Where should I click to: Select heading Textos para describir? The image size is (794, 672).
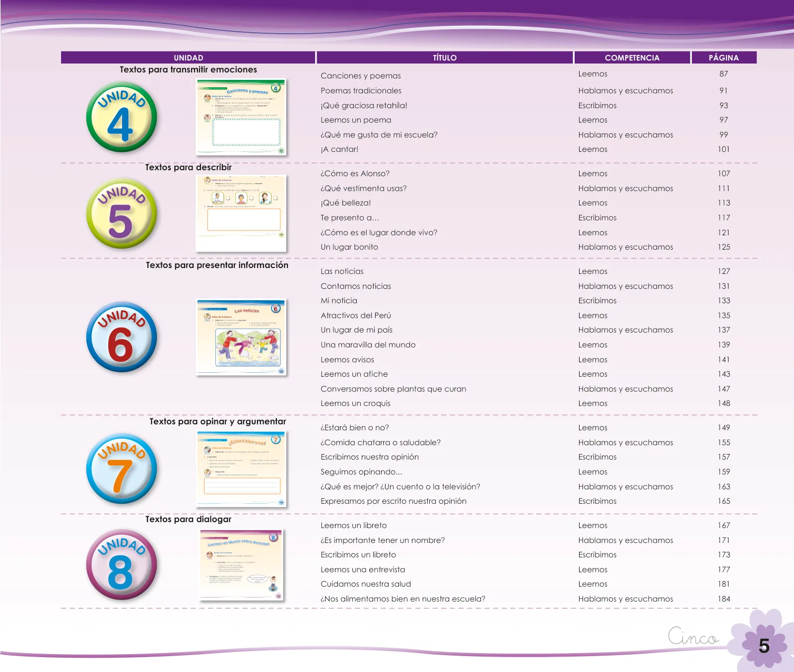pyautogui.click(x=188, y=167)
